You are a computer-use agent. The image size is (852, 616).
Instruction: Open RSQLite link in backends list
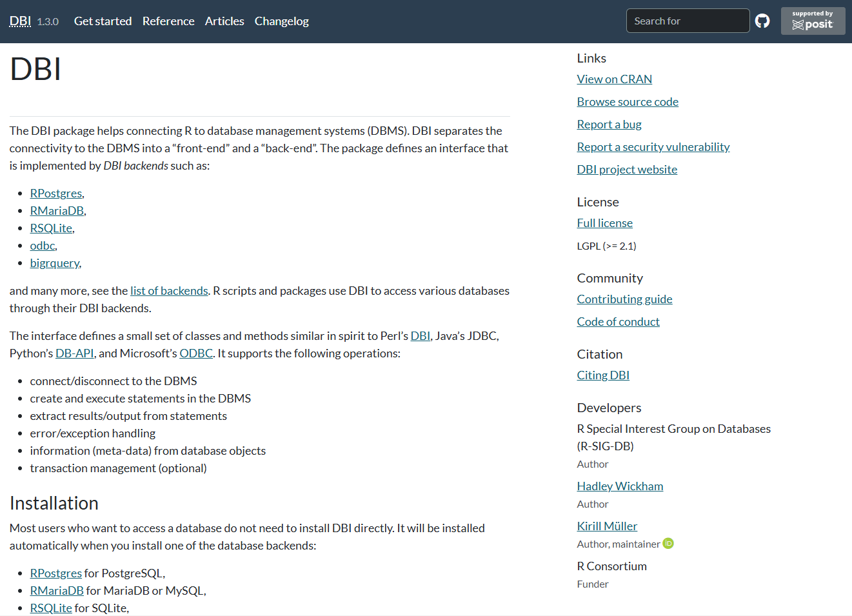[51, 228]
